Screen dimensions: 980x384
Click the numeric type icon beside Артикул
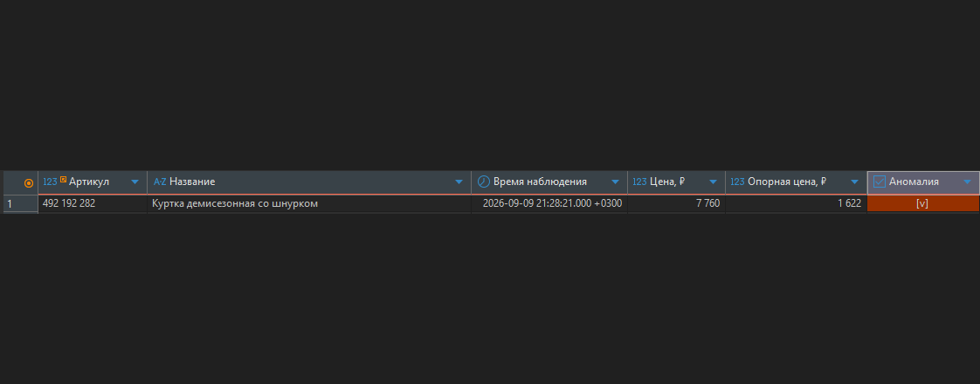click(50, 182)
